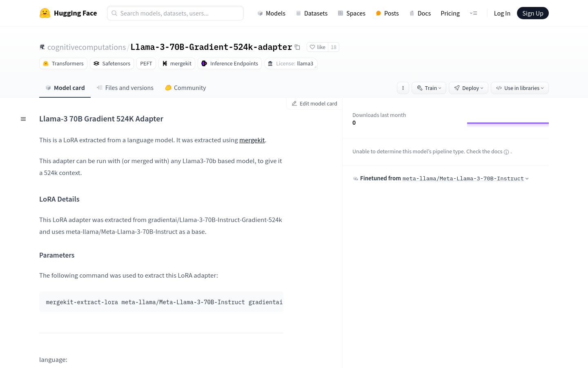Open the Models navigation item
Viewport: 588px width, 368px height.
271,13
